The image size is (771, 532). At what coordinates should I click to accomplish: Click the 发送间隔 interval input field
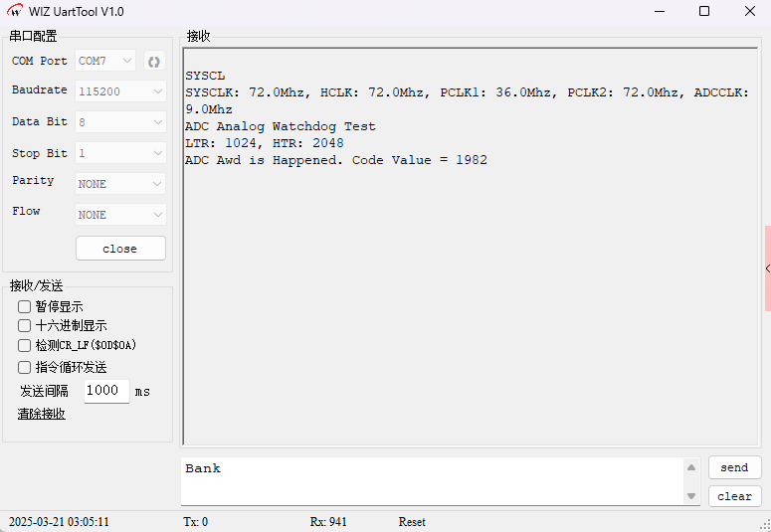[x=106, y=391]
